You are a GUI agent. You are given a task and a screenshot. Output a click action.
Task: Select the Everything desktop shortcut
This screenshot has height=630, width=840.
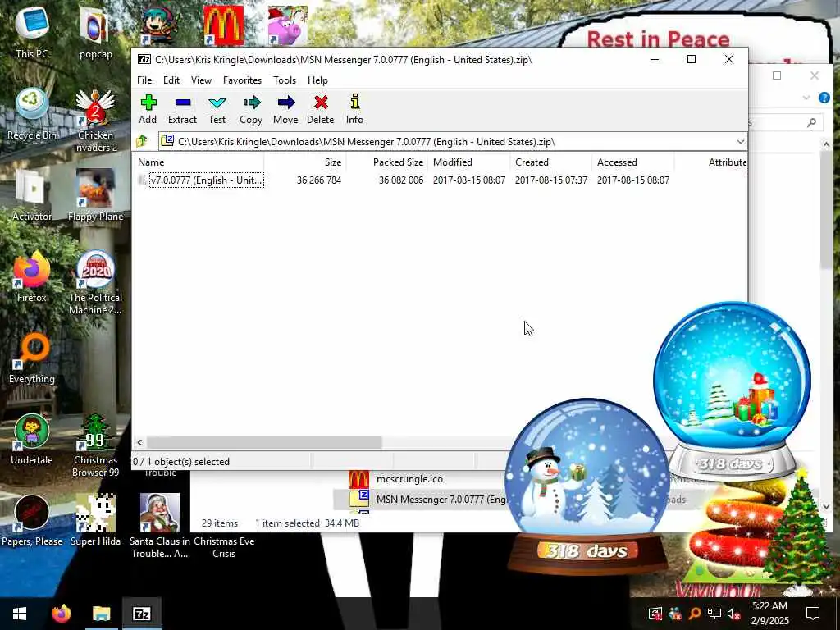tap(32, 358)
